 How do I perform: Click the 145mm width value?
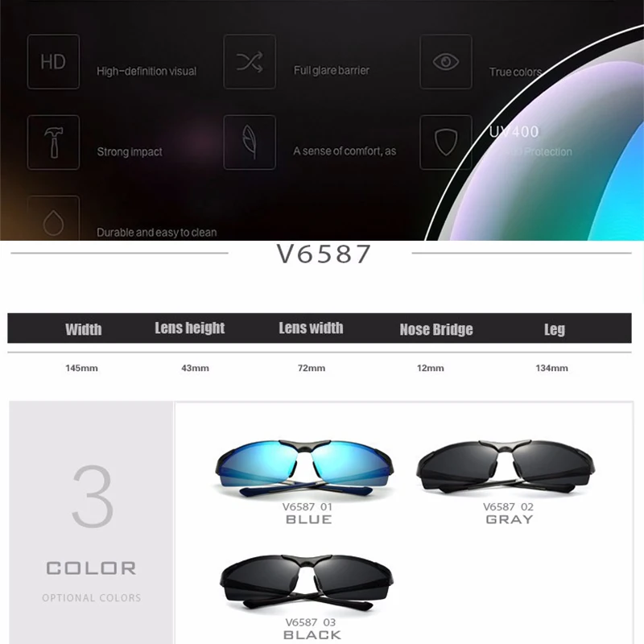[x=82, y=368]
